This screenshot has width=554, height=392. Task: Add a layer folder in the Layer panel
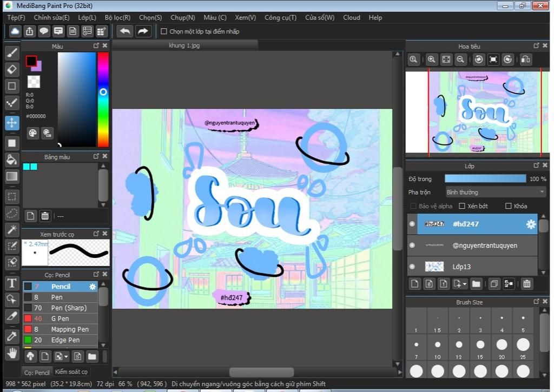(476, 284)
